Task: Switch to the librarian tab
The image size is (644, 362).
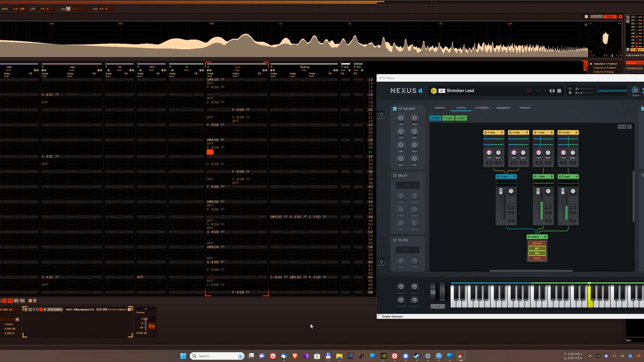Action: pos(440,108)
